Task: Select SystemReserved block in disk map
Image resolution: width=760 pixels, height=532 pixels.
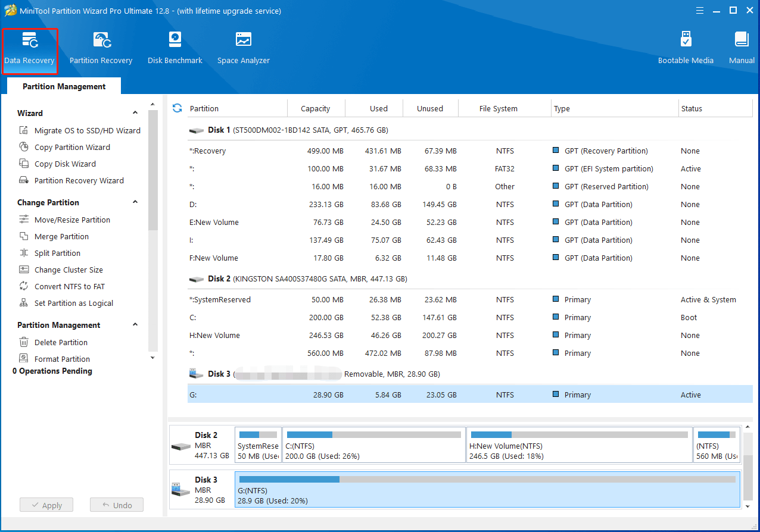Action: tap(258, 445)
